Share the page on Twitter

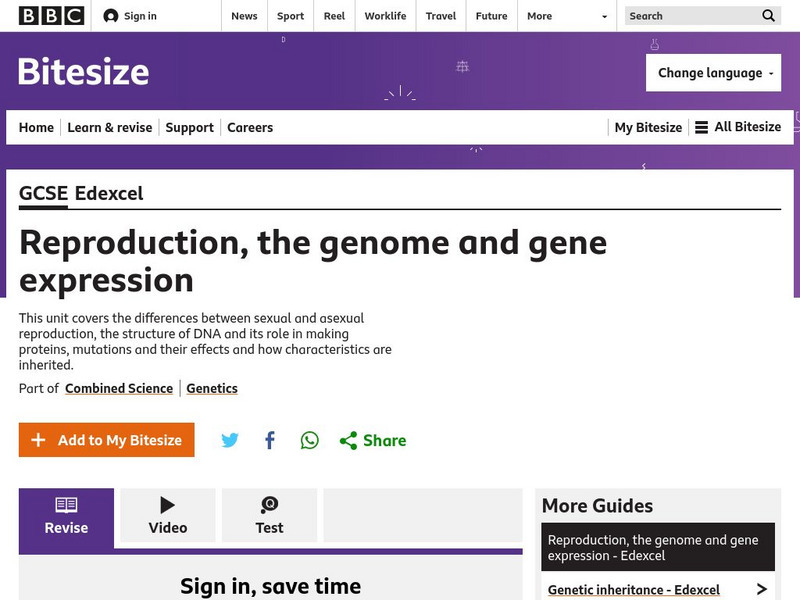click(x=230, y=440)
